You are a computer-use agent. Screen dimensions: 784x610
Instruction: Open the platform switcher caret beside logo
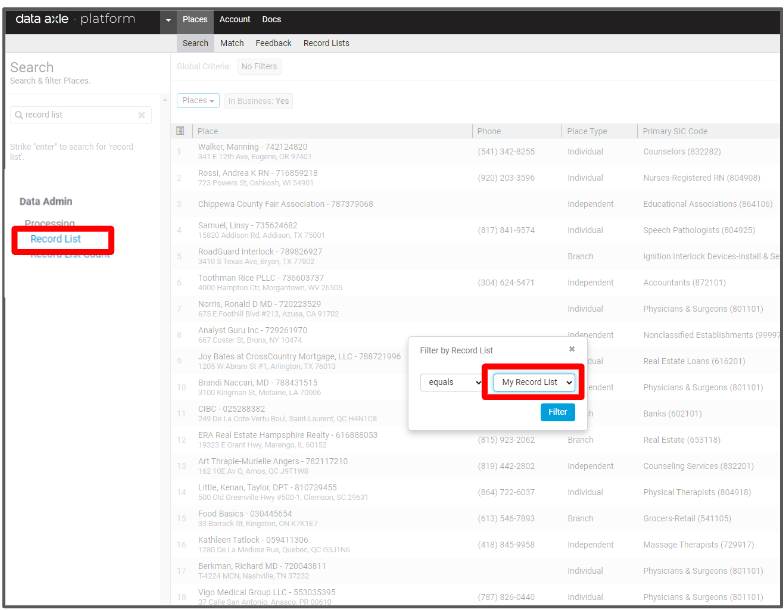pyautogui.click(x=168, y=20)
